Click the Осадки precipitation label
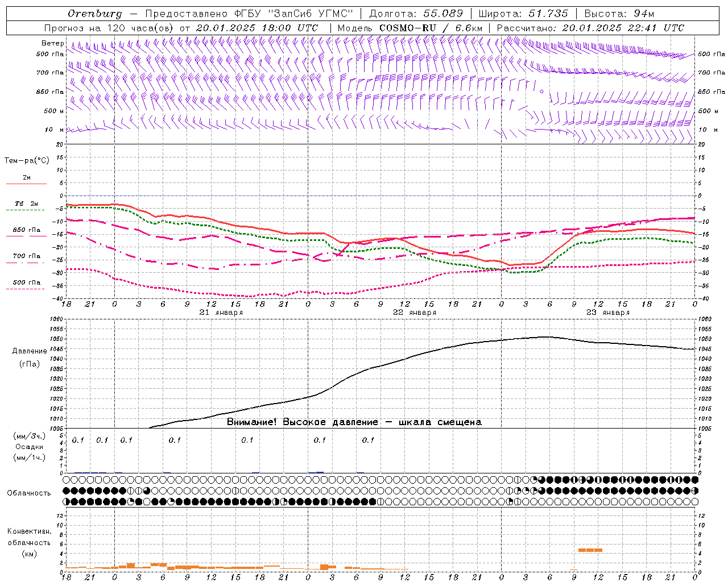Viewport: 728px width, 582px height. click(29, 447)
